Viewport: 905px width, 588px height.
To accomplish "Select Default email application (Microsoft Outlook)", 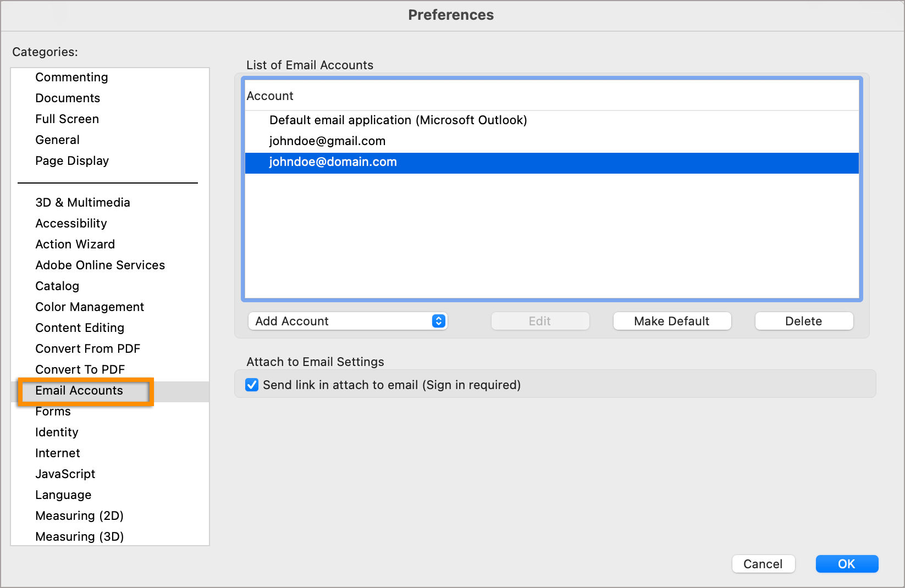I will (398, 120).
